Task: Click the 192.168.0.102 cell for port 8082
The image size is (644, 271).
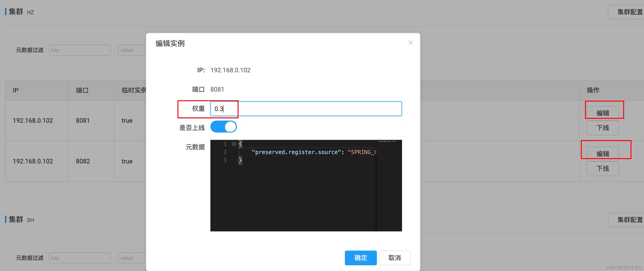Action: pos(33,161)
